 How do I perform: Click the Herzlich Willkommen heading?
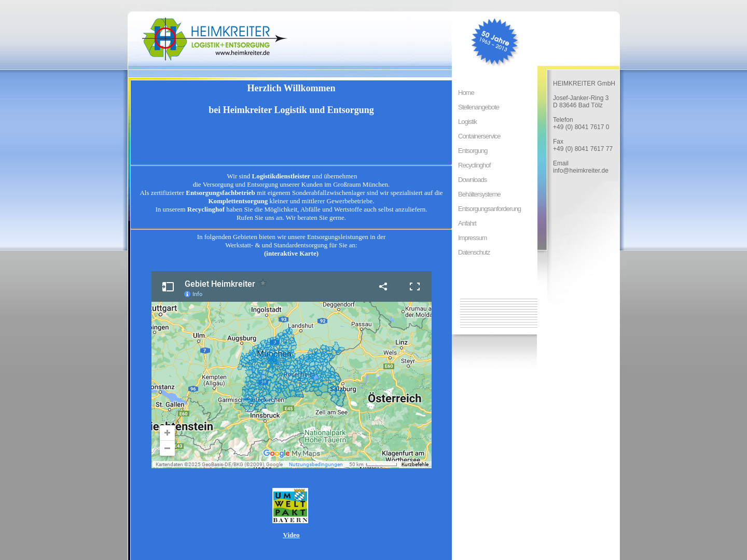click(x=291, y=88)
